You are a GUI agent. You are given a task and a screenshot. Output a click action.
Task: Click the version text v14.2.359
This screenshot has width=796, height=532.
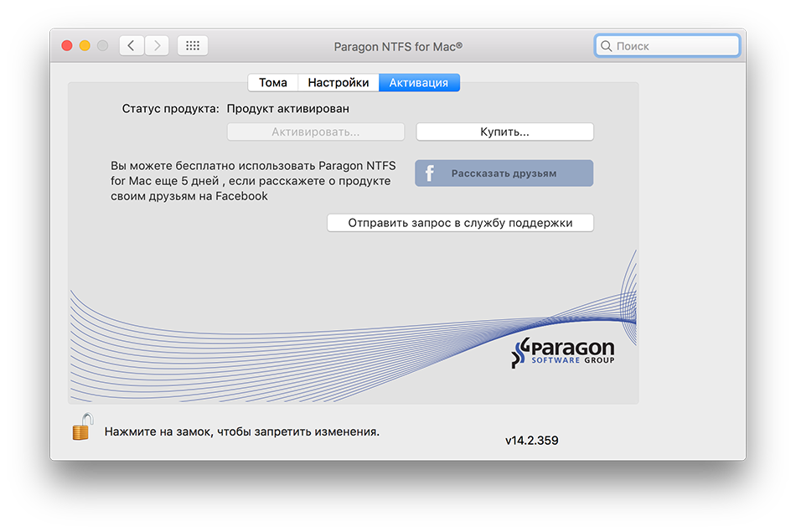pyautogui.click(x=531, y=440)
